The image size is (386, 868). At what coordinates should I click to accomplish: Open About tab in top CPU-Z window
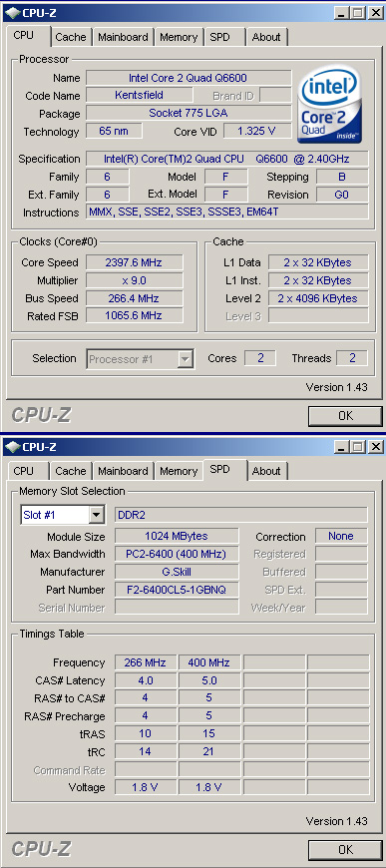pyautogui.click(x=266, y=37)
